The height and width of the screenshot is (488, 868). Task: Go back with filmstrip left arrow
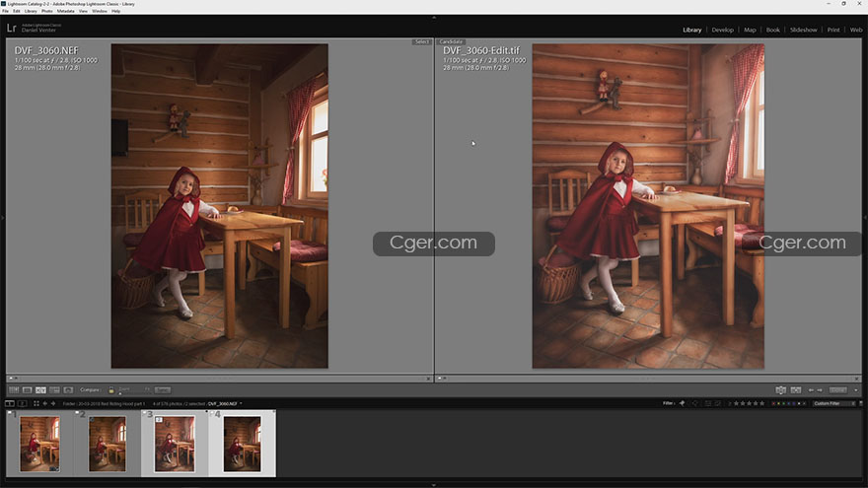pyautogui.click(x=44, y=403)
